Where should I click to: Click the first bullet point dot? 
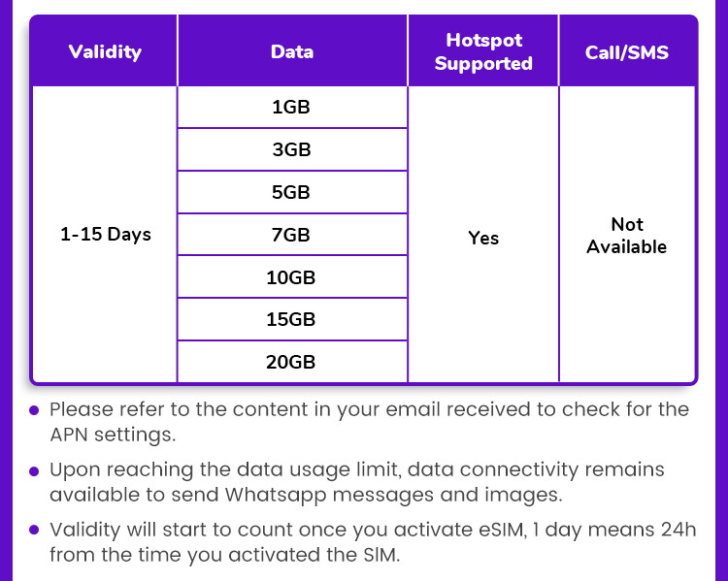pos(34,409)
